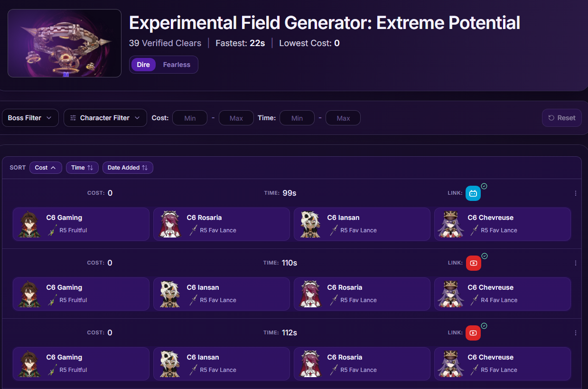The height and width of the screenshot is (389, 588).
Task: Click Chevreuse's portrait in the 112s team
Action: [x=451, y=364]
